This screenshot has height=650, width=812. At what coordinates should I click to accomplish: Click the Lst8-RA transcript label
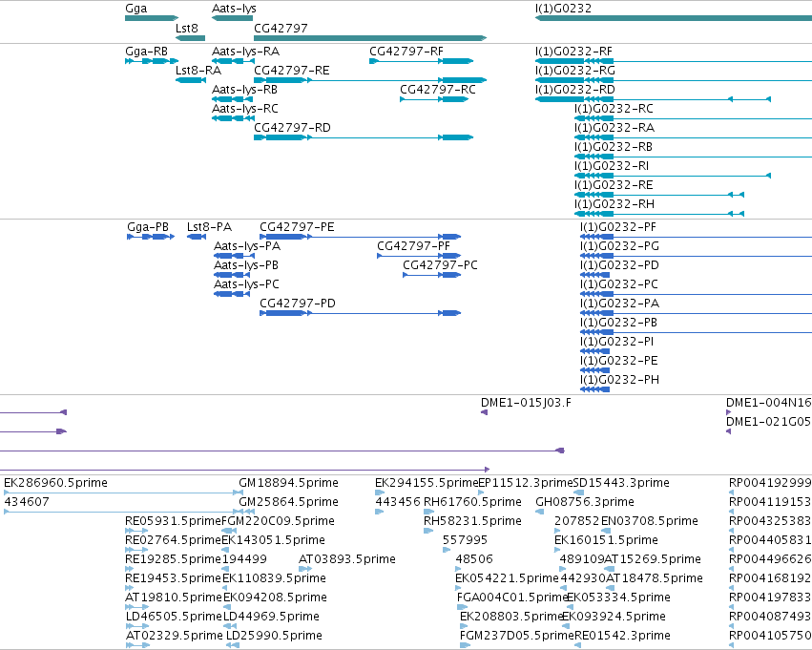pyautogui.click(x=198, y=71)
